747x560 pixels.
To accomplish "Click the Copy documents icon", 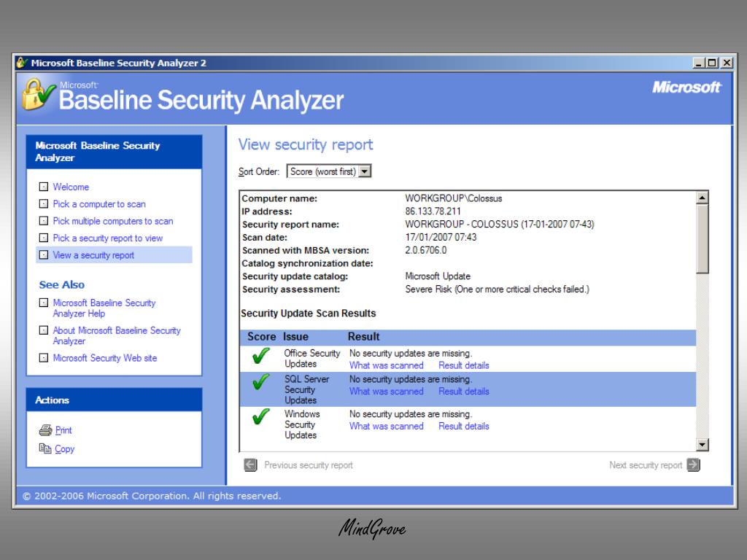I will tap(44, 448).
